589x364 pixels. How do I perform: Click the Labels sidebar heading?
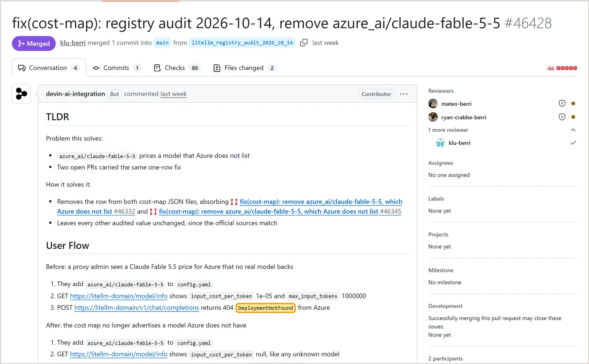click(x=436, y=199)
